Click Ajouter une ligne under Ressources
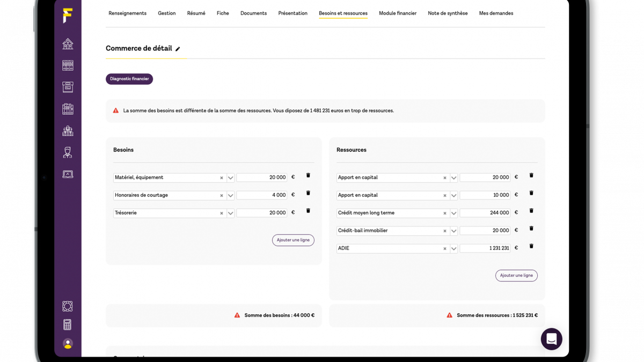 pyautogui.click(x=516, y=276)
